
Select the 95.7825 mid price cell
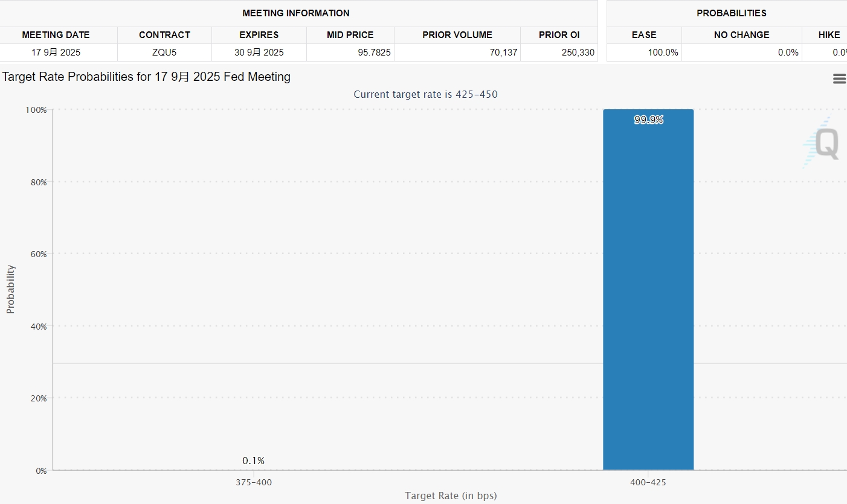(x=374, y=53)
